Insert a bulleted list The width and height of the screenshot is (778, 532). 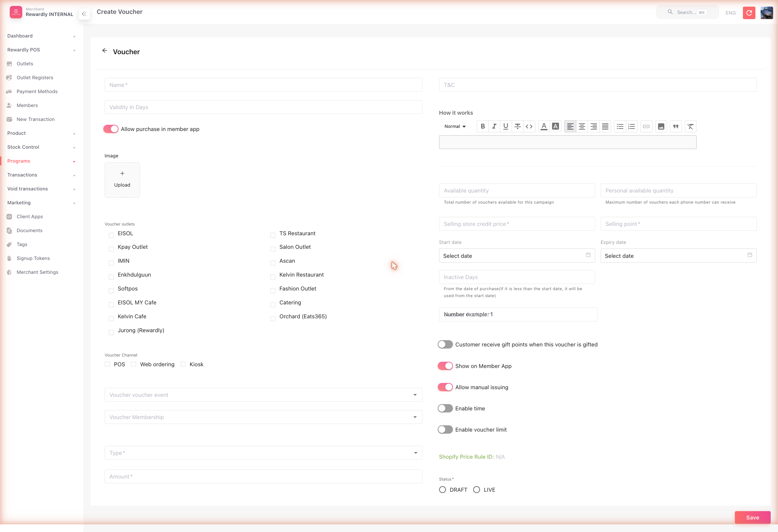tap(620, 126)
